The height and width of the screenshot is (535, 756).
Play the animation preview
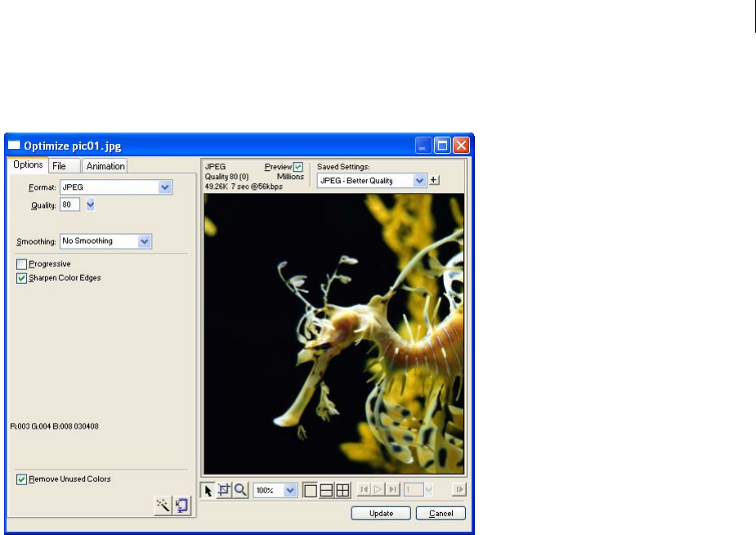pyautogui.click(x=378, y=490)
